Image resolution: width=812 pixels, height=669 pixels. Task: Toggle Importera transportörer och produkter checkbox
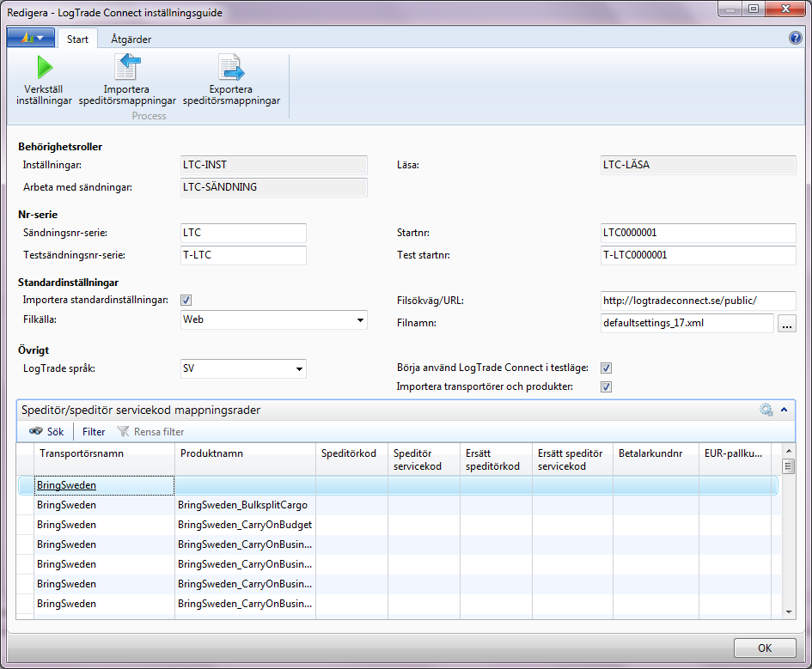[606, 386]
